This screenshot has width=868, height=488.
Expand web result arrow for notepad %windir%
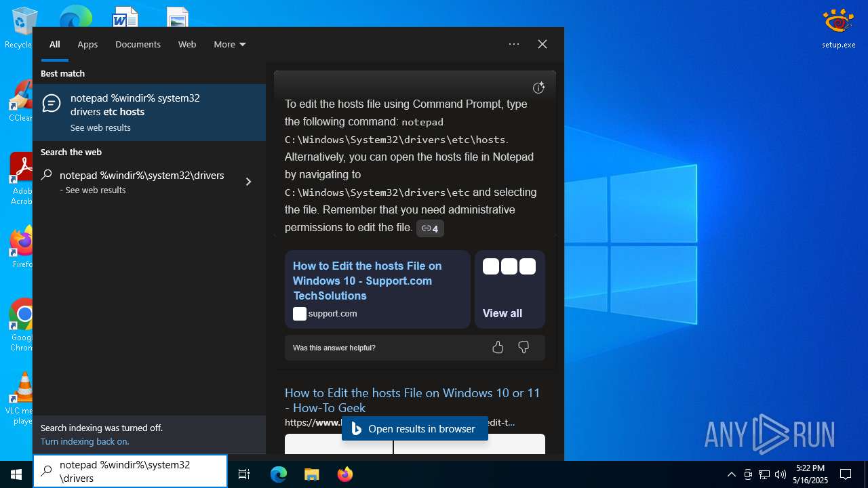tap(248, 182)
